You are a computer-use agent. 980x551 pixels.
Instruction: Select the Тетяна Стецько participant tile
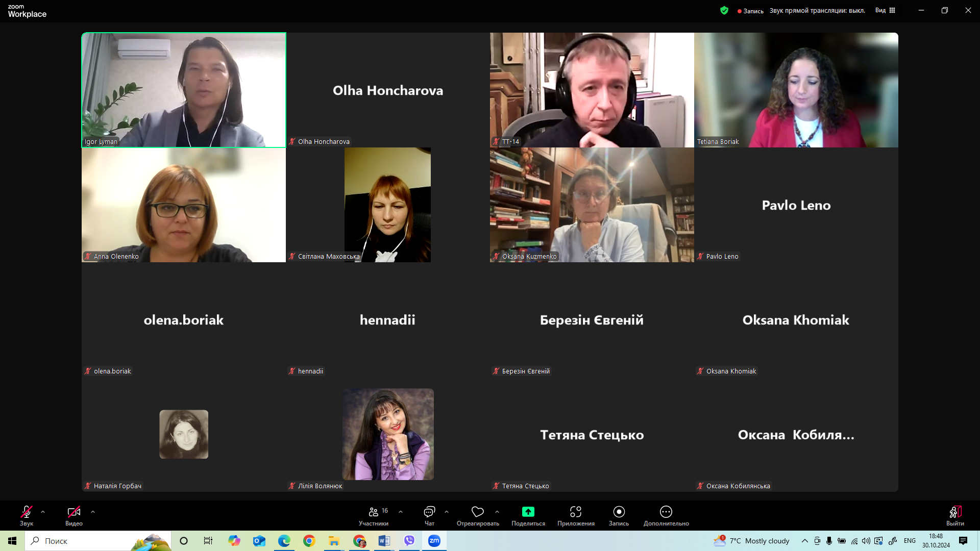(x=592, y=434)
